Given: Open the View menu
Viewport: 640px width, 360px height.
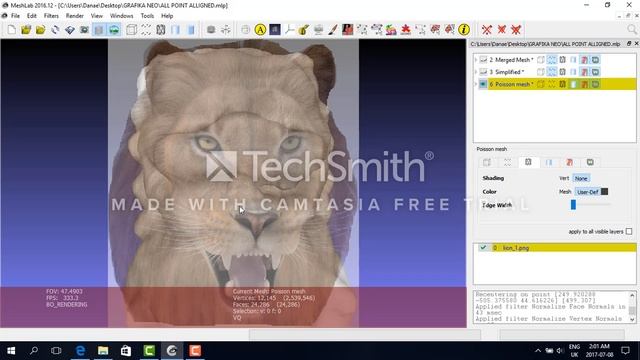Looking at the screenshot, I should pos(97,16).
